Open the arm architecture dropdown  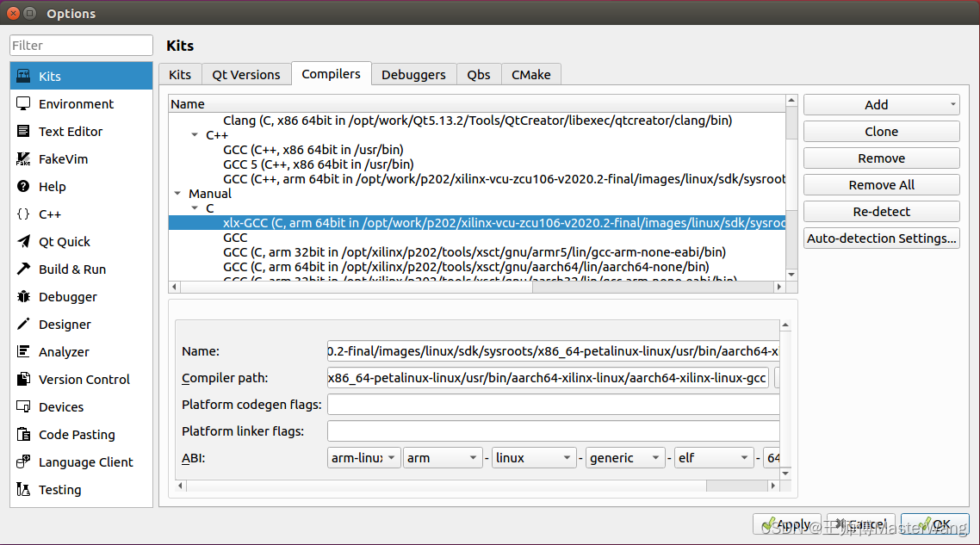pyautogui.click(x=443, y=457)
